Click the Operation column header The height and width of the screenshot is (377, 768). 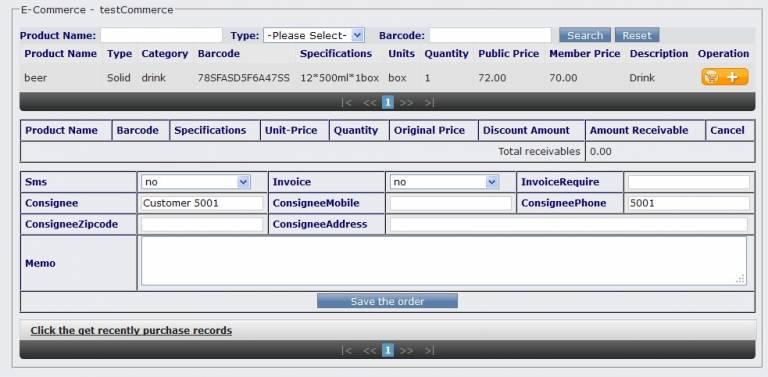pyautogui.click(x=723, y=53)
